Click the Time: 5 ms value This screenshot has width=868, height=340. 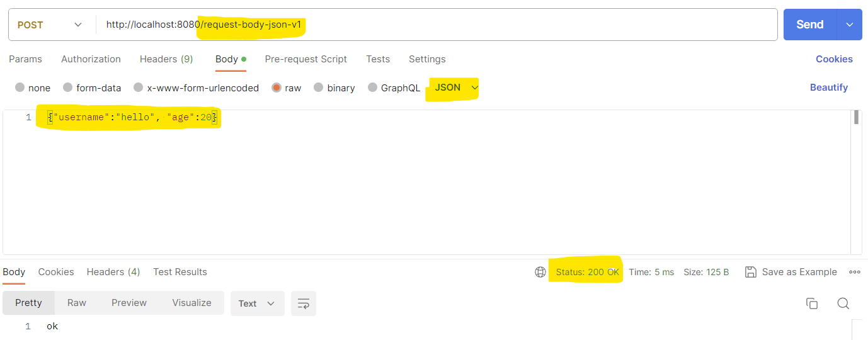(651, 272)
